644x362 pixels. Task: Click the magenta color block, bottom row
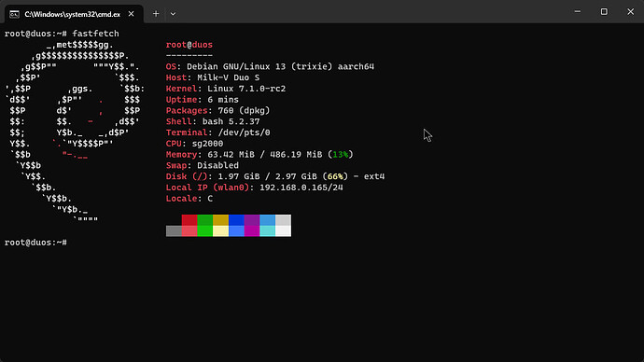pyautogui.click(x=252, y=231)
